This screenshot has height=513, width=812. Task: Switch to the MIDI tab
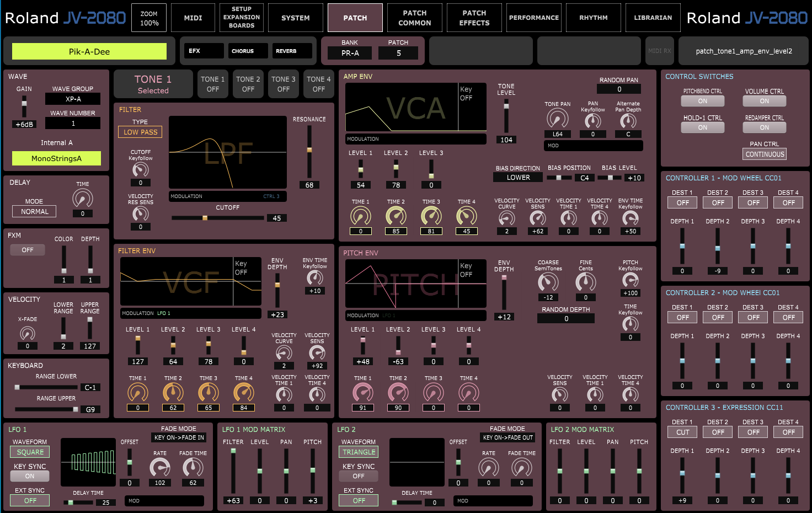click(193, 18)
